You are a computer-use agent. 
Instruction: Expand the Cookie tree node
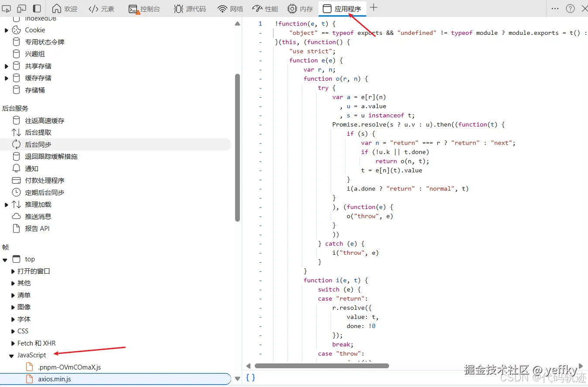click(x=7, y=30)
